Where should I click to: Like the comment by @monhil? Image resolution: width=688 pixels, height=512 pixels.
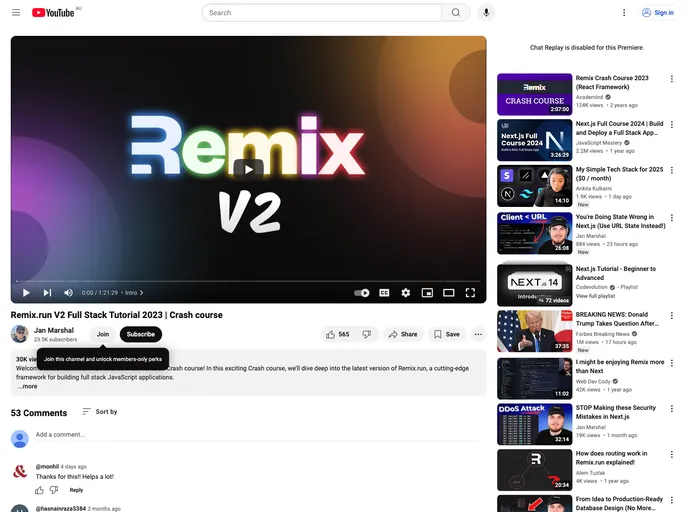(x=39, y=490)
